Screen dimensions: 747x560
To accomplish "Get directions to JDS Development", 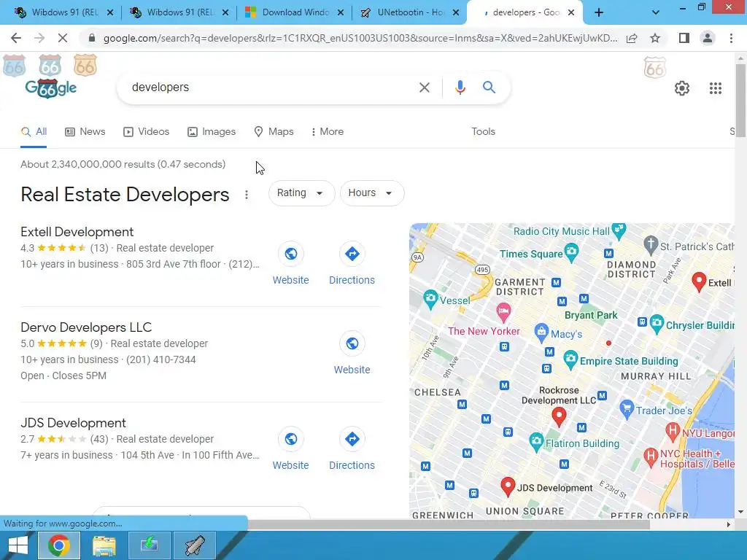I will (352, 439).
